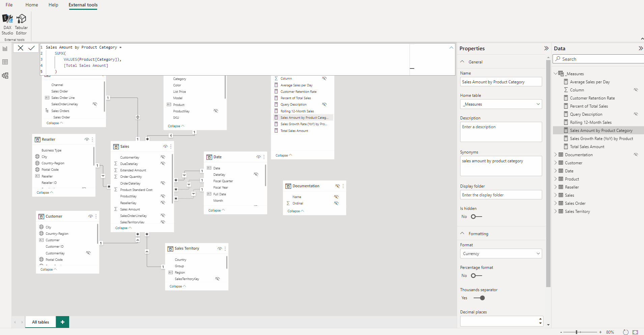Open the Format dropdown showing Currency
The image size is (644, 335).
tap(501, 254)
